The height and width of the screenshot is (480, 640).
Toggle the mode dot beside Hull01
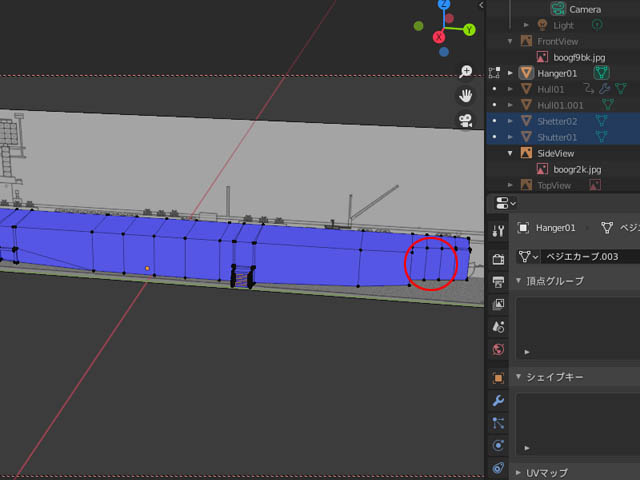[x=494, y=89]
